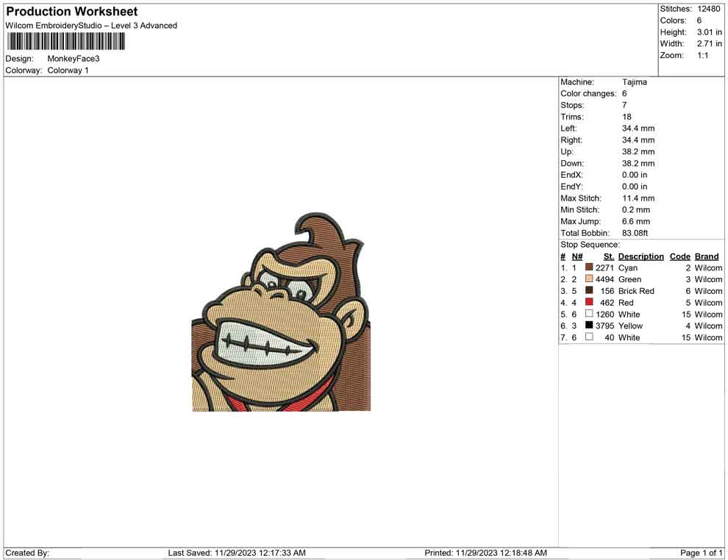This screenshot has height=560, width=728.
Task: Click the Zoom value 1:1
Action: click(x=702, y=55)
